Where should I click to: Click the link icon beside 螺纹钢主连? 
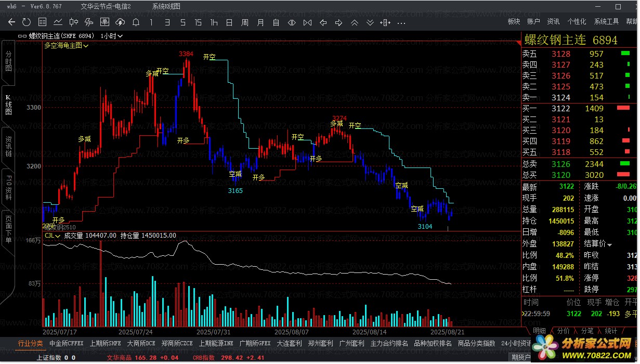[22, 36]
